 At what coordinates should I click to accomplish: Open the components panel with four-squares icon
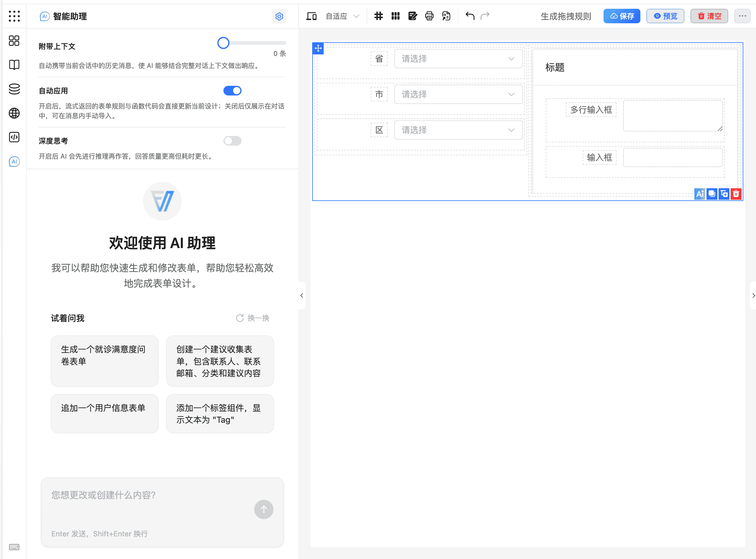click(x=14, y=40)
